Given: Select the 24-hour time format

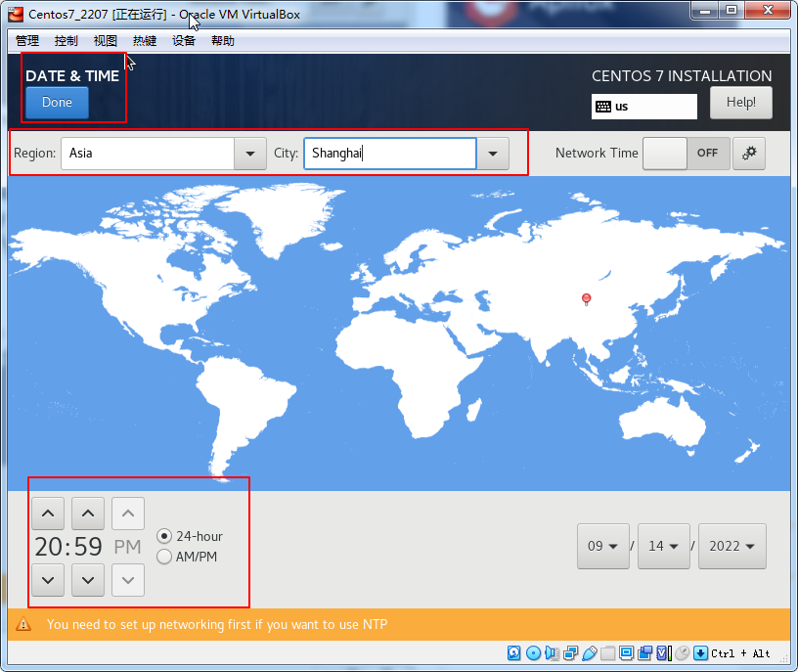Looking at the screenshot, I should click(x=164, y=536).
